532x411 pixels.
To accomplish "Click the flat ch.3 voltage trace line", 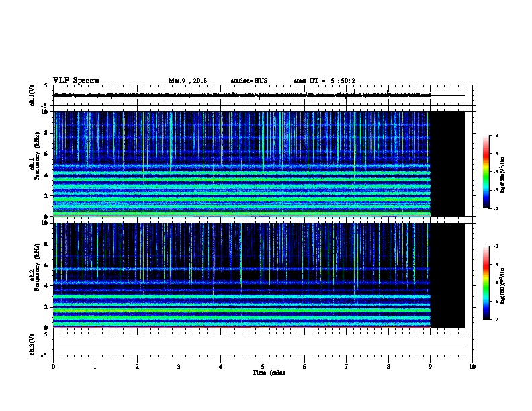I will click(x=259, y=345).
